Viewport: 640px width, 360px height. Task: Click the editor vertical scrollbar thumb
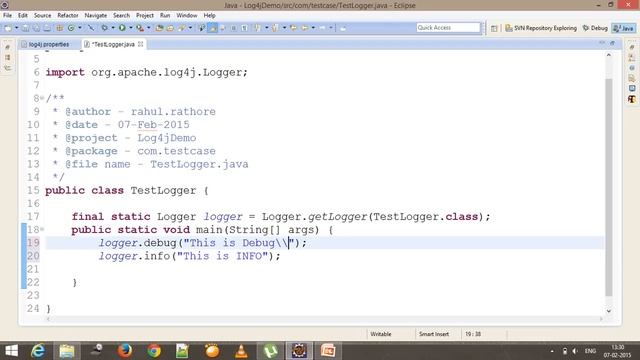click(609, 187)
